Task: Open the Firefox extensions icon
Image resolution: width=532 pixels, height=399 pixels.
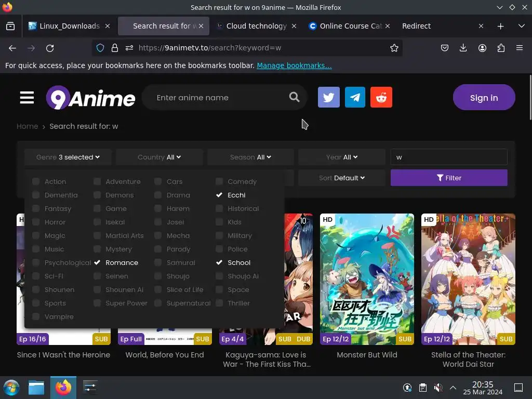Action: click(x=501, y=48)
